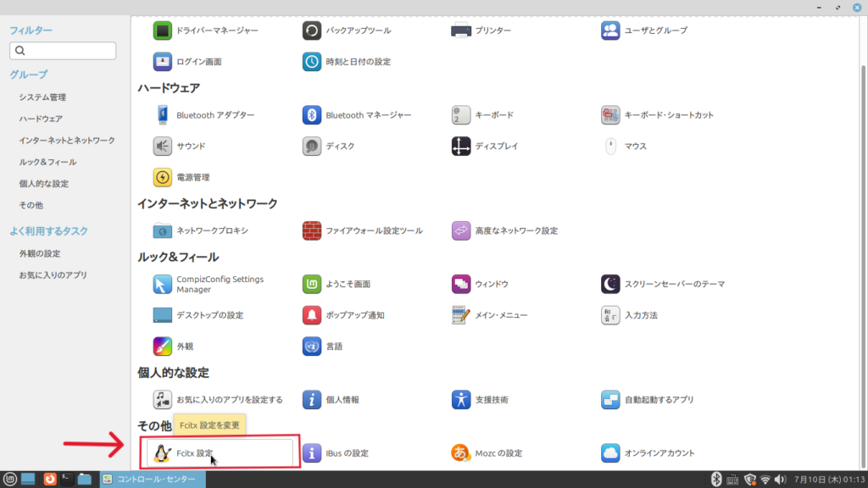Show desktop from the taskbar

(28, 480)
